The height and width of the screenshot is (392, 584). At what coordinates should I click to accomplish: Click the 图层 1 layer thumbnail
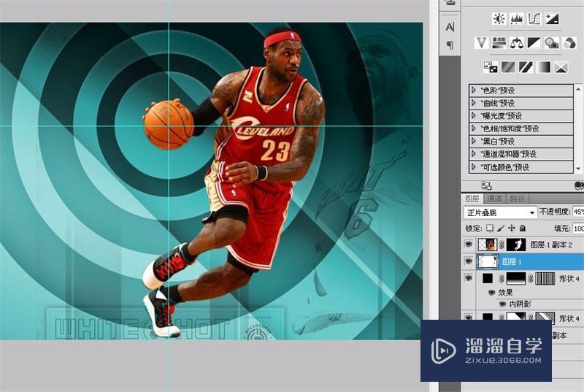pos(488,261)
